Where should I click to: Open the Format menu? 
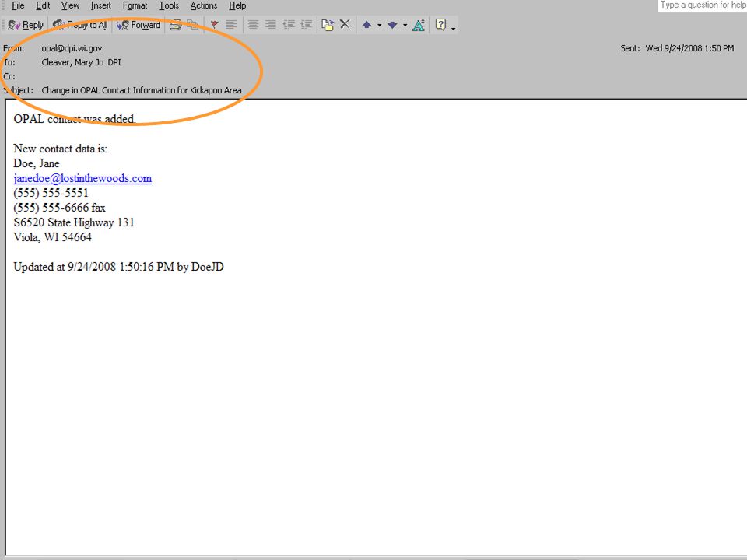coord(135,5)
